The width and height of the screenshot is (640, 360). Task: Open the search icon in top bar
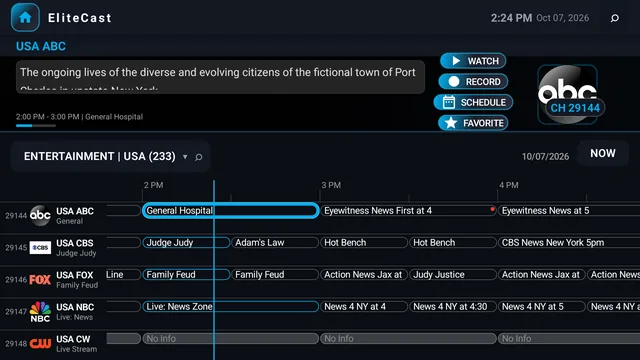615,18
